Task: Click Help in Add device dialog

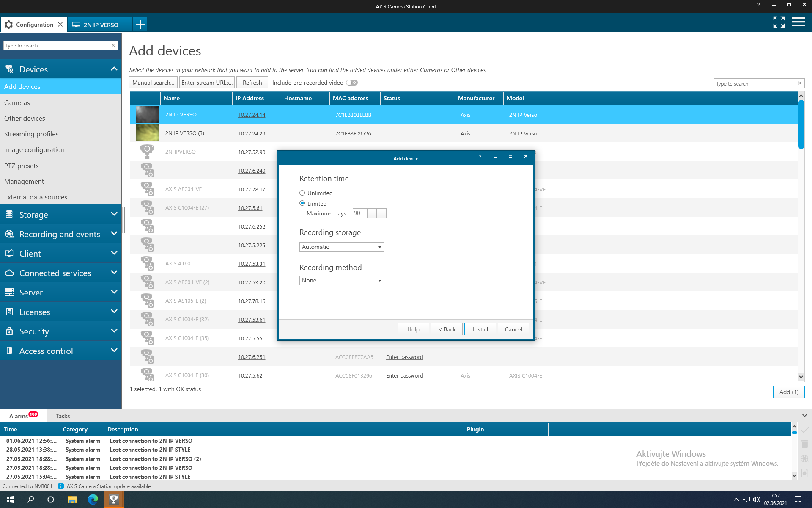Action: pyautogui.click(x=413, y=329)
